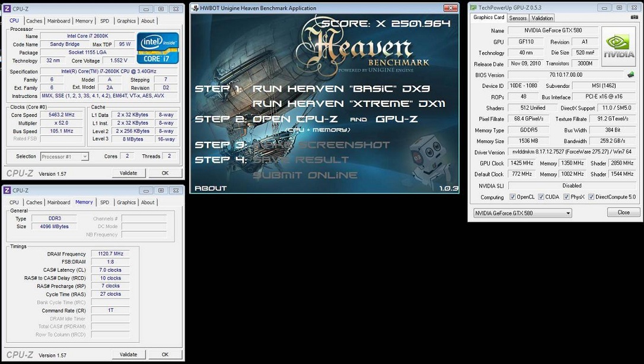Image resolution: width=644 pixels, height=364 pixels.
Task: Open the Validation tab in GPU-Z
Action: coord(542,18)
